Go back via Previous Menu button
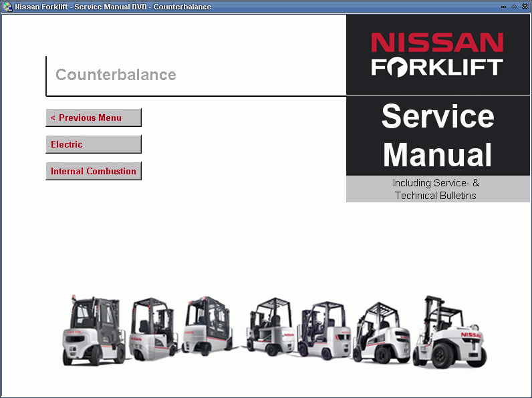The height and width of the screenshot is (398, 532). coord(94,118)
